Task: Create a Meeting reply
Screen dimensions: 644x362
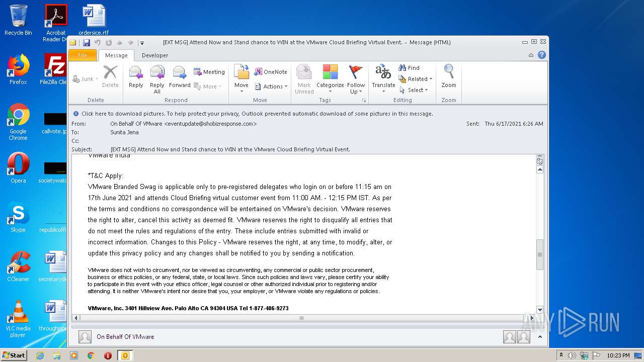Action: [209, 72]
